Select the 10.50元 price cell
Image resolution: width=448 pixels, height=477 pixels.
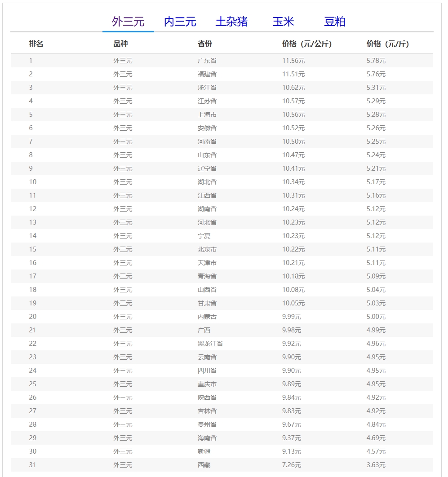pyautogui.click(x=293, y=141)
